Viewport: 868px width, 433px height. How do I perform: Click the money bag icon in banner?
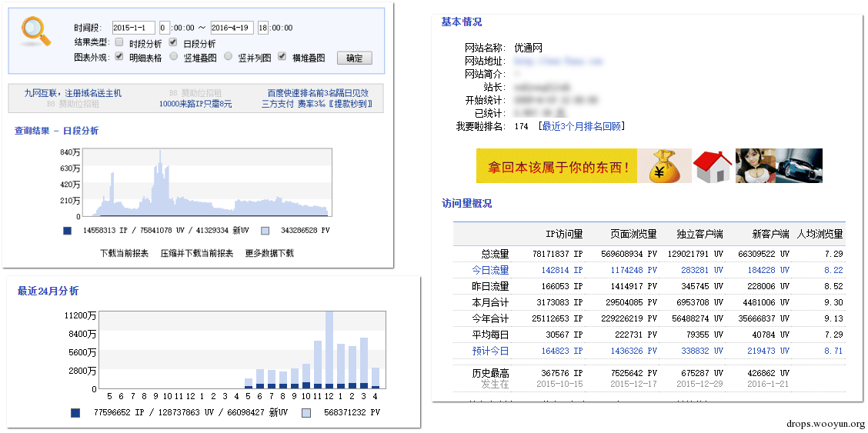click(x=663, y=166)
